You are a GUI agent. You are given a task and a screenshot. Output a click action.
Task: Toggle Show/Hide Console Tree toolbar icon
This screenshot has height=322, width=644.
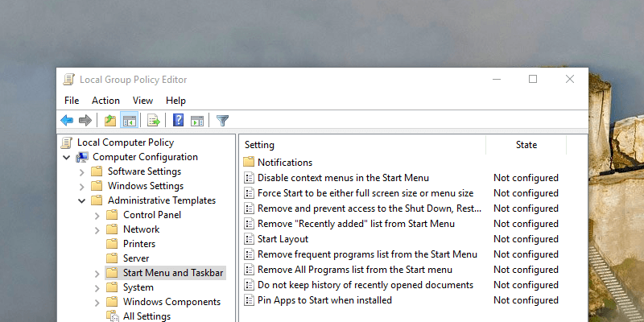pos(129,121)
